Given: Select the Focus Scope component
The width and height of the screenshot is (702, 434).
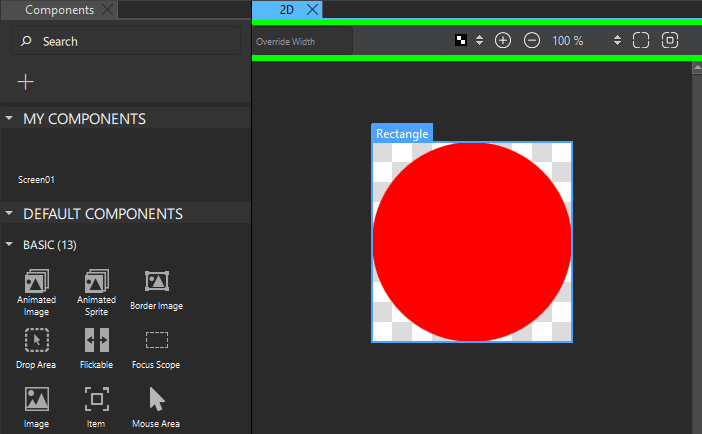Looking at the screenshot, I should [156, 348].
